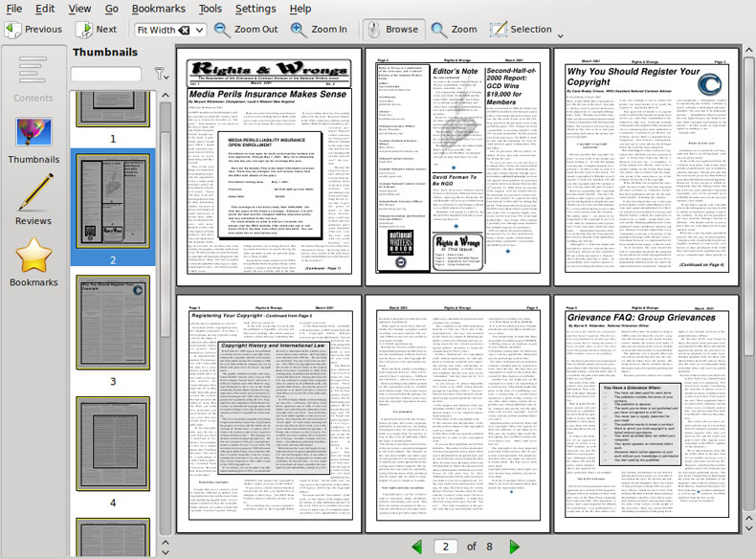
Task: Open the Help menu
Action: tap(300, 9)
